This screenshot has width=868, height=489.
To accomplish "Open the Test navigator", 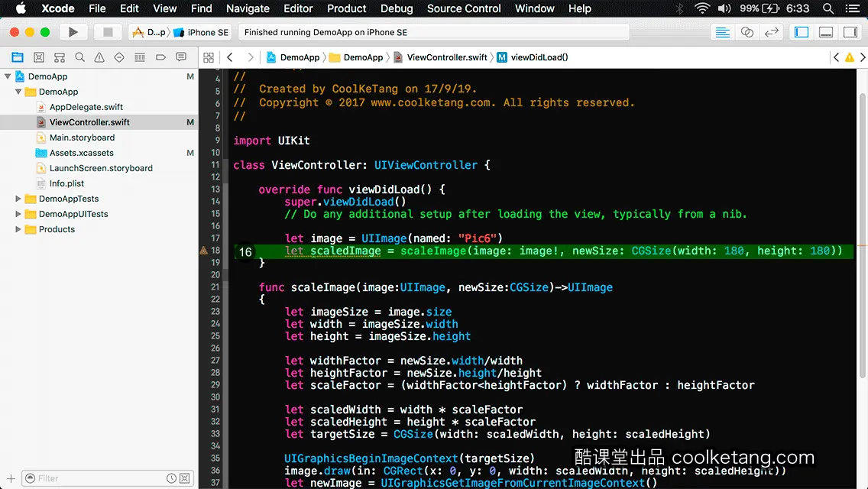I will point(119,57).
